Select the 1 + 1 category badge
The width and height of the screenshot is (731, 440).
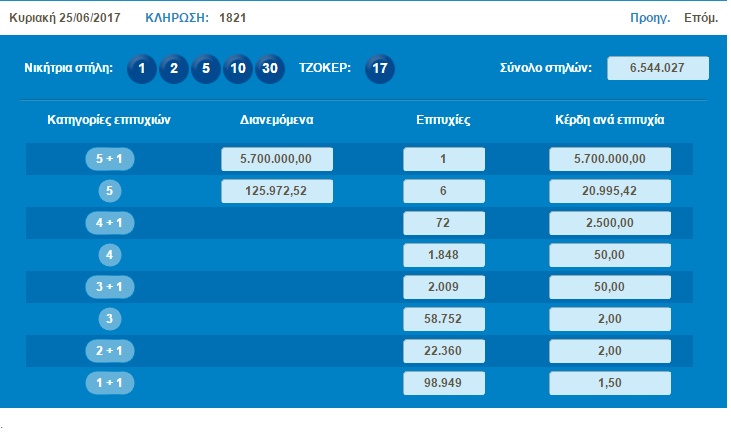[x=112, y=384]
